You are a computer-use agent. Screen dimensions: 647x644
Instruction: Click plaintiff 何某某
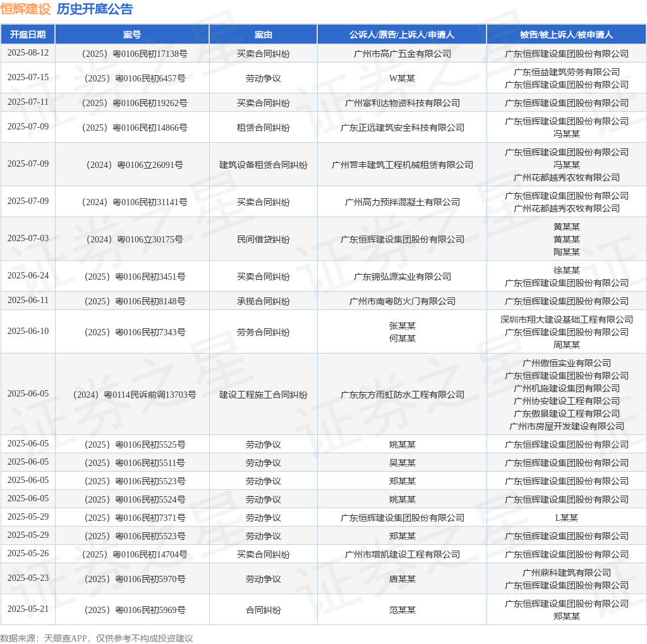402,338
